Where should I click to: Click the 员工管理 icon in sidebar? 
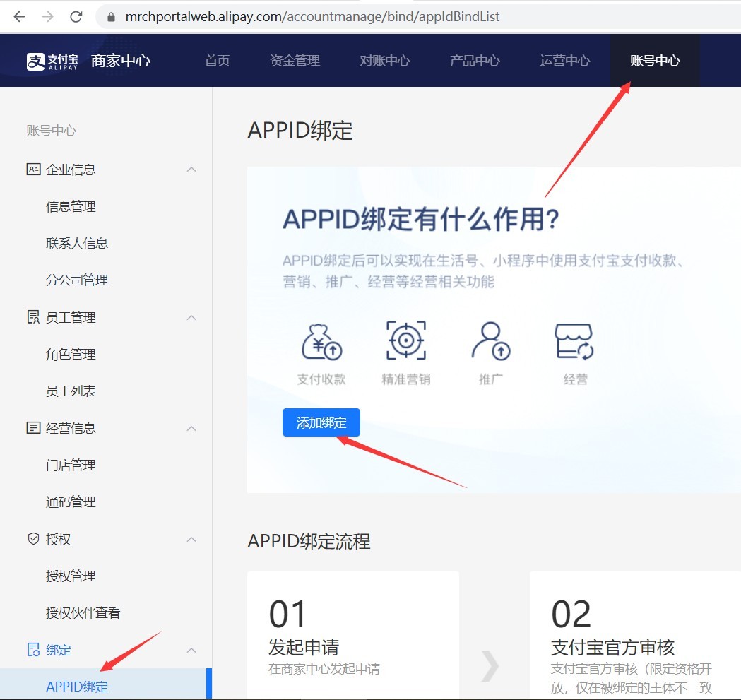point(32,316)
